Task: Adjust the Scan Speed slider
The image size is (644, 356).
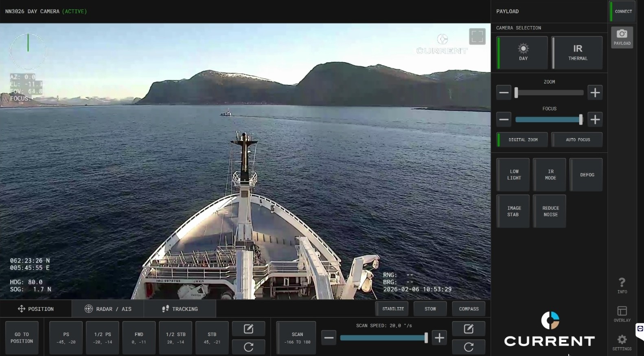Action: pos(384,338)
